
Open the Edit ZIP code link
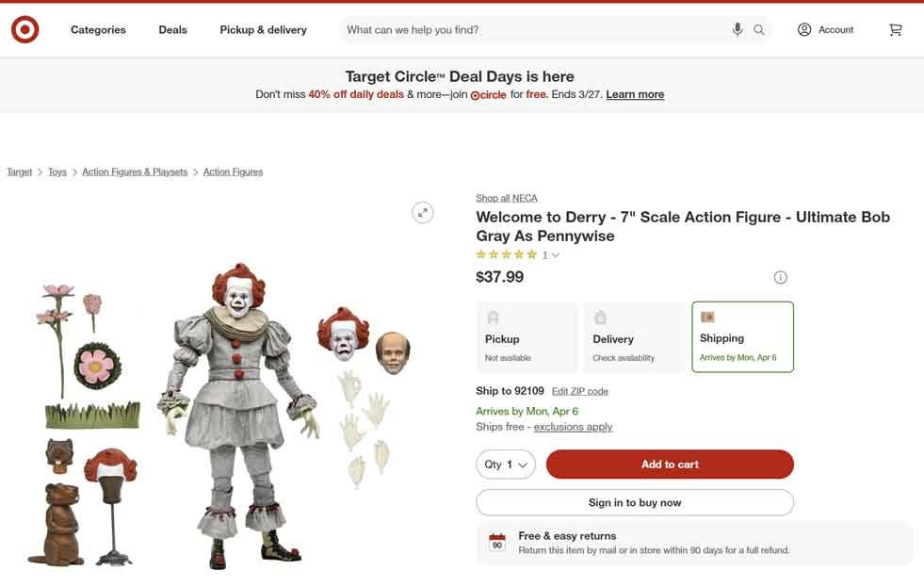[x=580, y=390]
